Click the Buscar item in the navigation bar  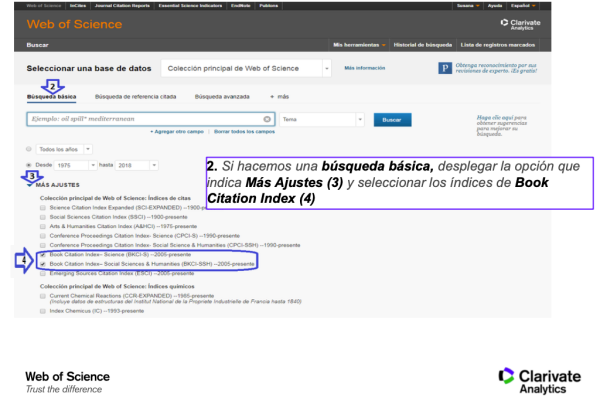[38, 45]
